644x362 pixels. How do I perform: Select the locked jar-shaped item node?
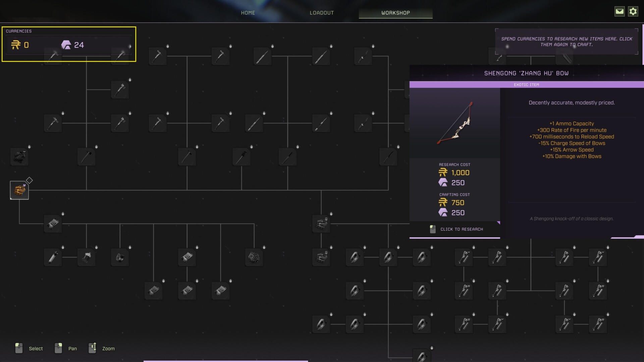coord(86,257)
